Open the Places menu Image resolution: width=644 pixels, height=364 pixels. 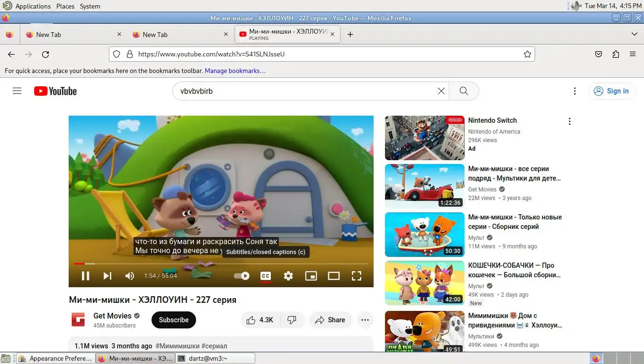pos(65,6)
